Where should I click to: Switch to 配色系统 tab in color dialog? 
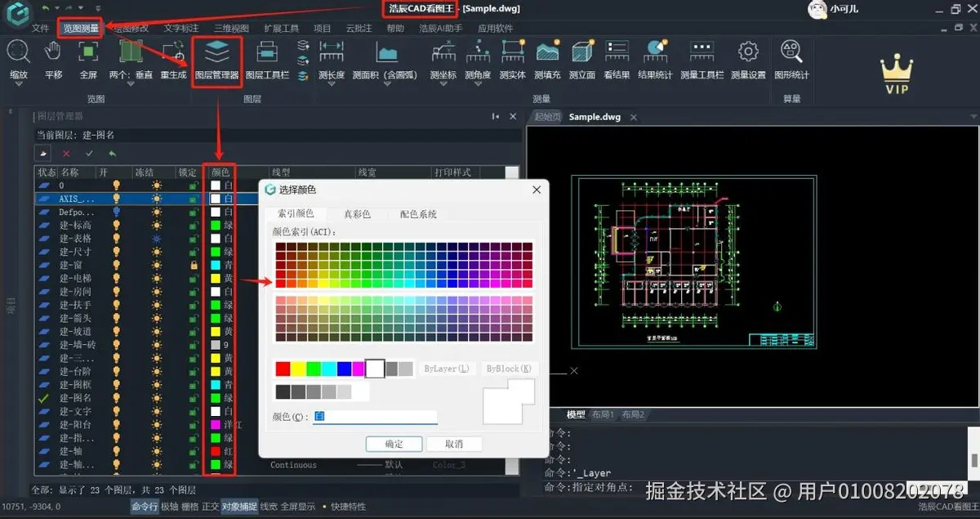click(x=418, y=214)
